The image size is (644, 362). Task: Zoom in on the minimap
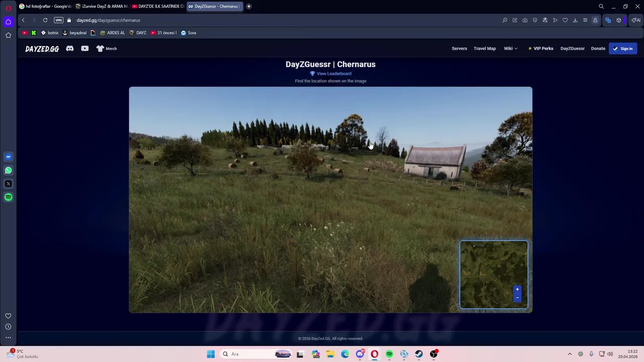(x=517, y=290)
